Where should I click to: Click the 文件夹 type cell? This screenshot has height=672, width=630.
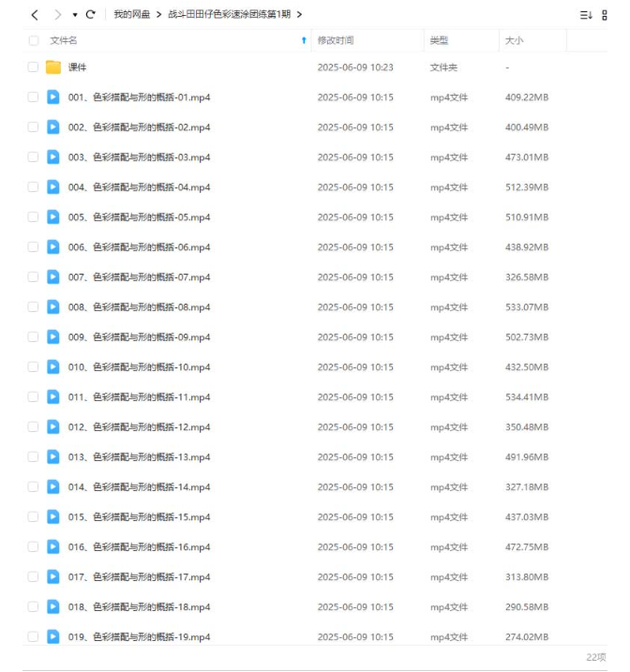443,67
